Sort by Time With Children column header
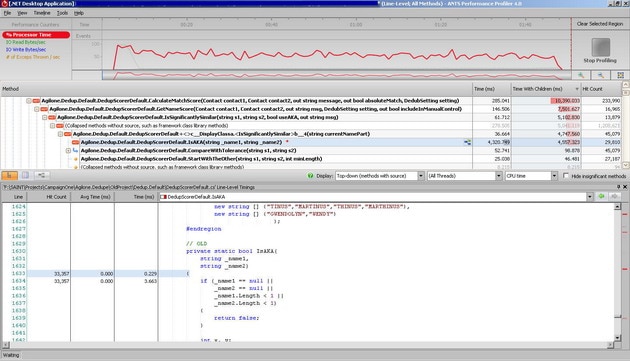This screenshot has height=361, width=630. (x=546, y=89)
